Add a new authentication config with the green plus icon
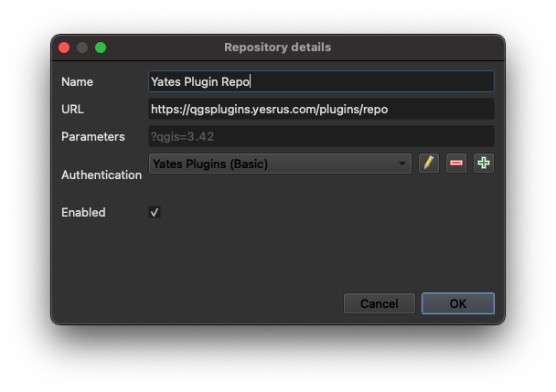Screen dimensions: 556x392 pyautogui.click(x=484, y=164)
